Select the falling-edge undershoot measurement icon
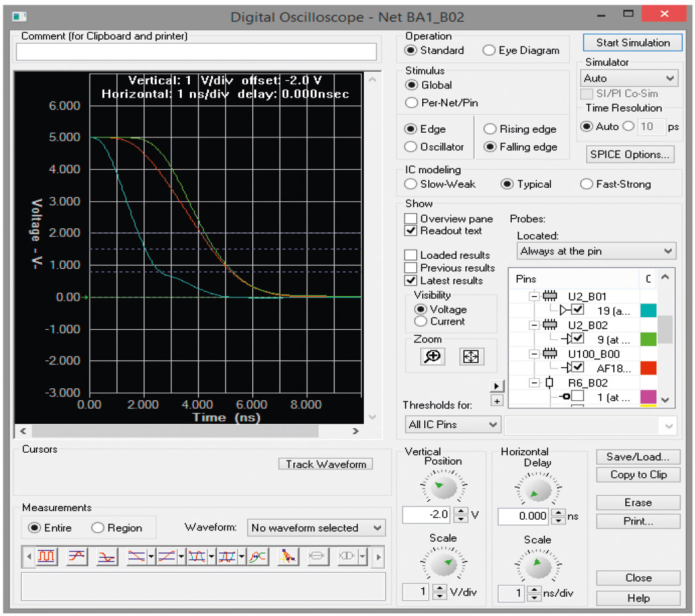 pyautogui.click(x=106, y=557)
